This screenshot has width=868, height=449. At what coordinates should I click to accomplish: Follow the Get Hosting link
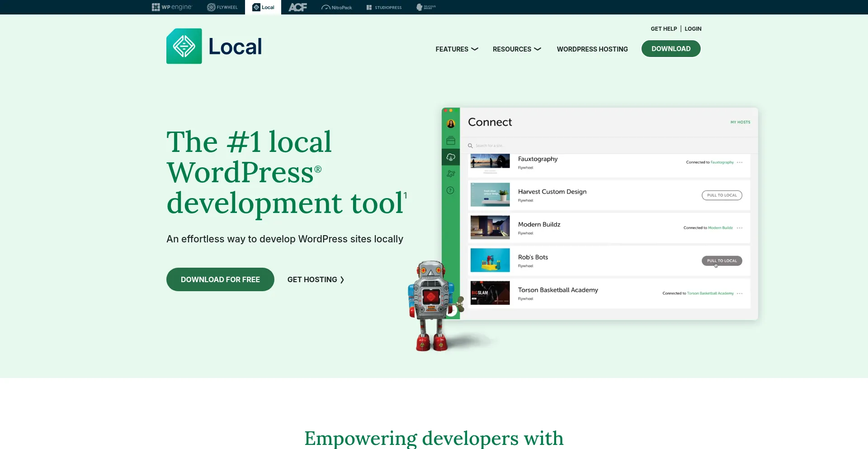[x=316, y=279]
